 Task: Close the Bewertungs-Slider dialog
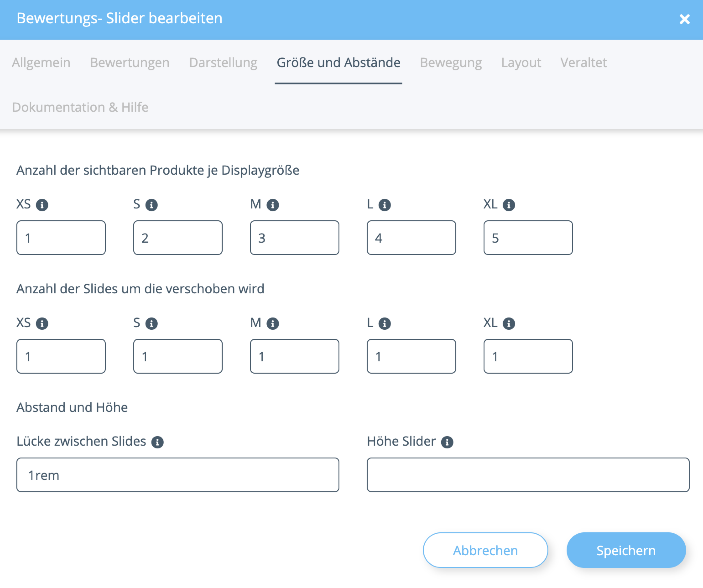[684, 19]
